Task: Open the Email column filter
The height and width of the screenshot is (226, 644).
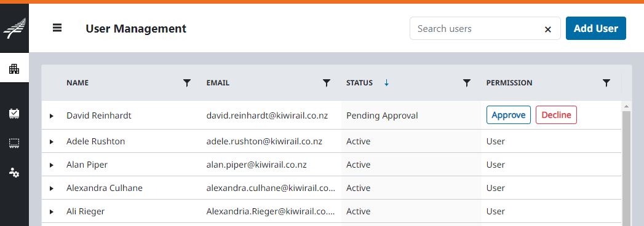Action: point(327,84)
